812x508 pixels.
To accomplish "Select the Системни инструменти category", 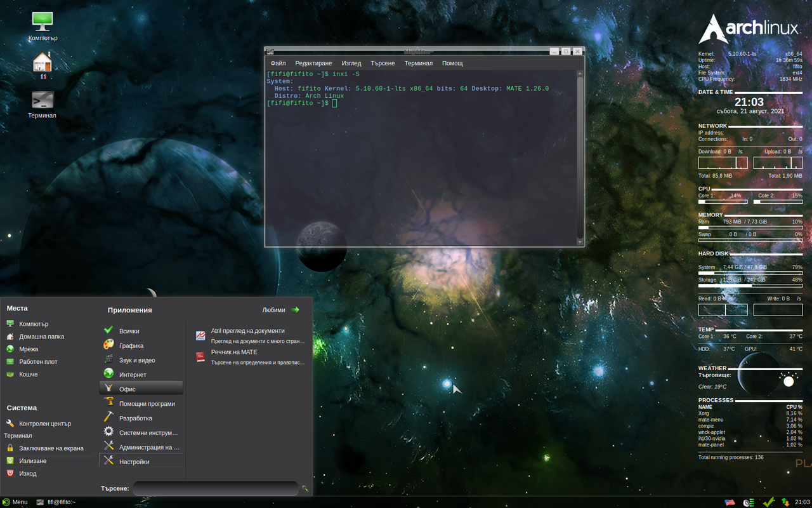I will pyautogui.click(x=141, y=433).
